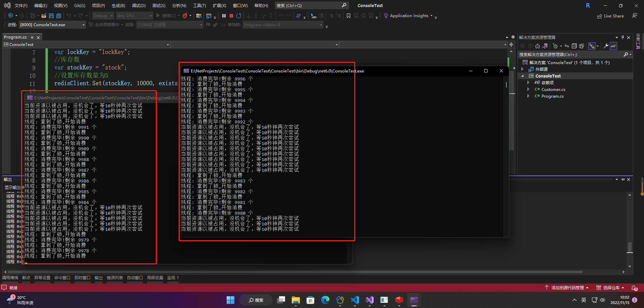Click the Collapse All icon in Solution Explorer

click(574, 46)
